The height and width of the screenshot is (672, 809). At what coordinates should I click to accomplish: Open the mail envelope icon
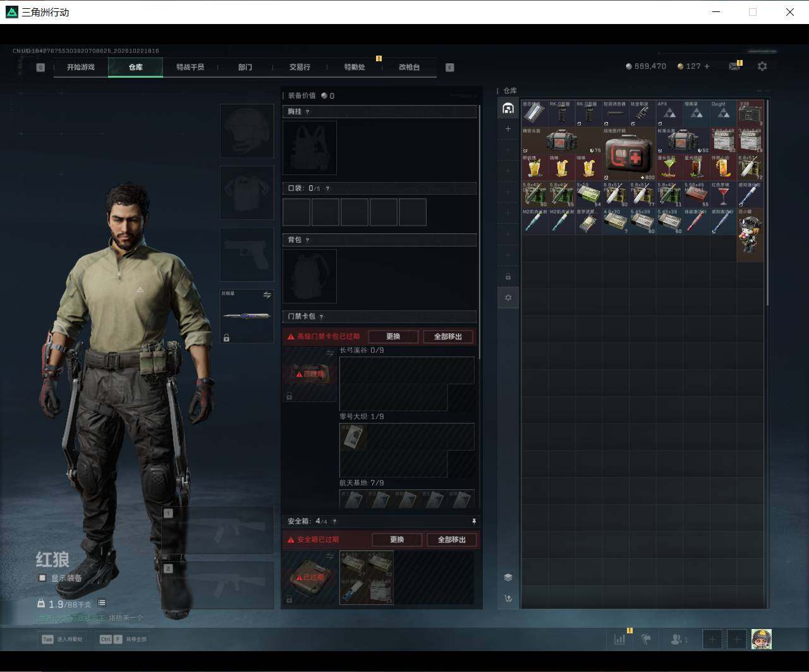(734, 66)
